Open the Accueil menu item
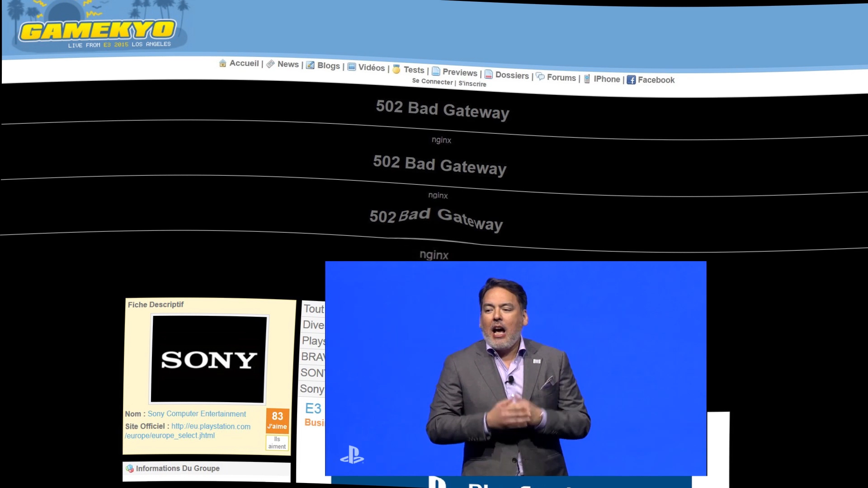 point(244,63)
